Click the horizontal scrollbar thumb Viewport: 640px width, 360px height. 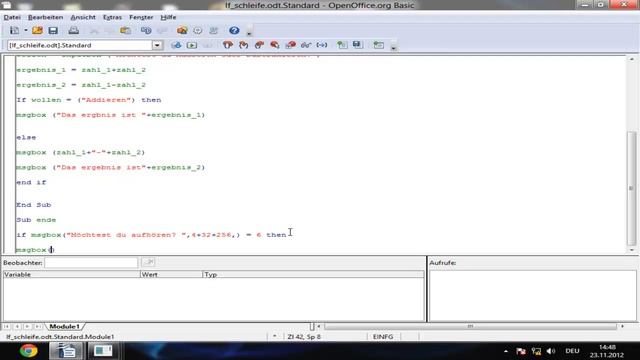470,326
